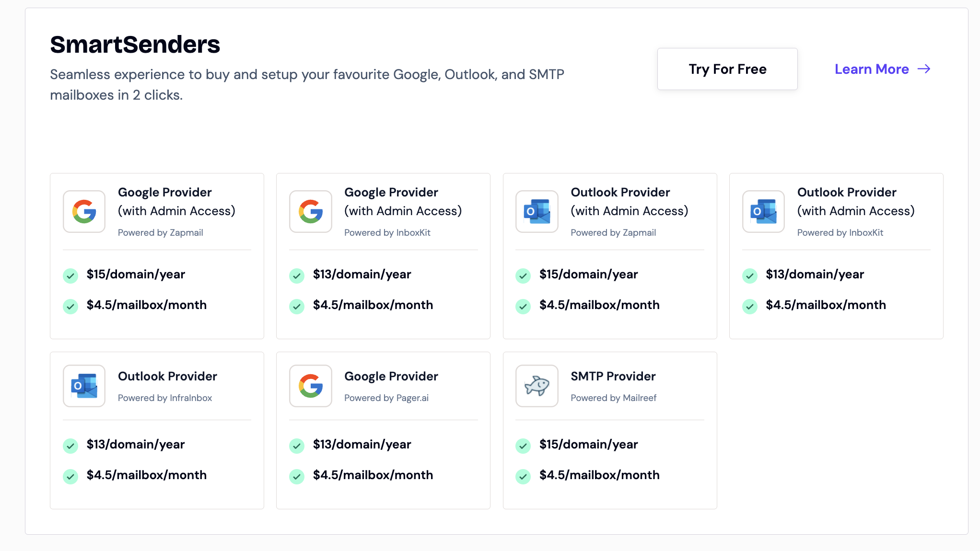Click the arrow icon beside Learn More
Screen dimensions: 980x551
tap(924, 69)
